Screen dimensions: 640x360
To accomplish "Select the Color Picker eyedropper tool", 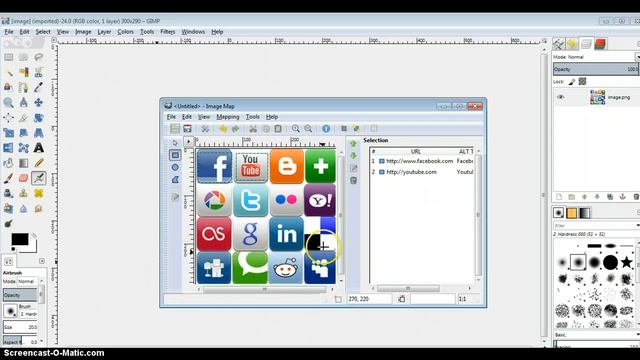I will tap(38, 87).
